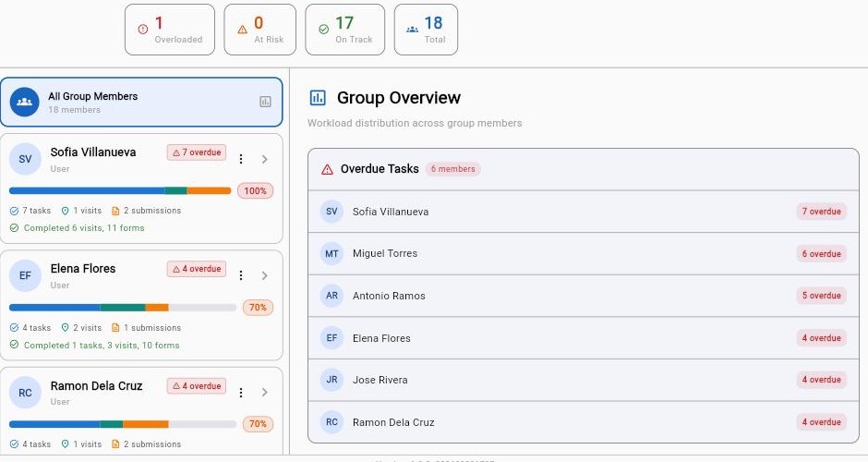Click the EF avatar in the member list card
Image resolution: width=868 pixels, height=462 pixels.
pyautogui.click(x=26, y=275)
